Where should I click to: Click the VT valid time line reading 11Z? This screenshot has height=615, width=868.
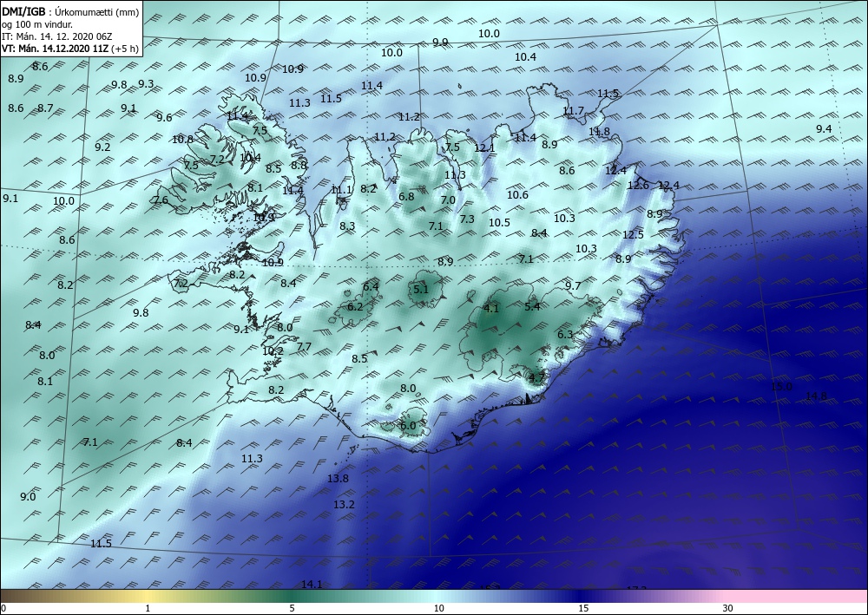click(69, 49)
